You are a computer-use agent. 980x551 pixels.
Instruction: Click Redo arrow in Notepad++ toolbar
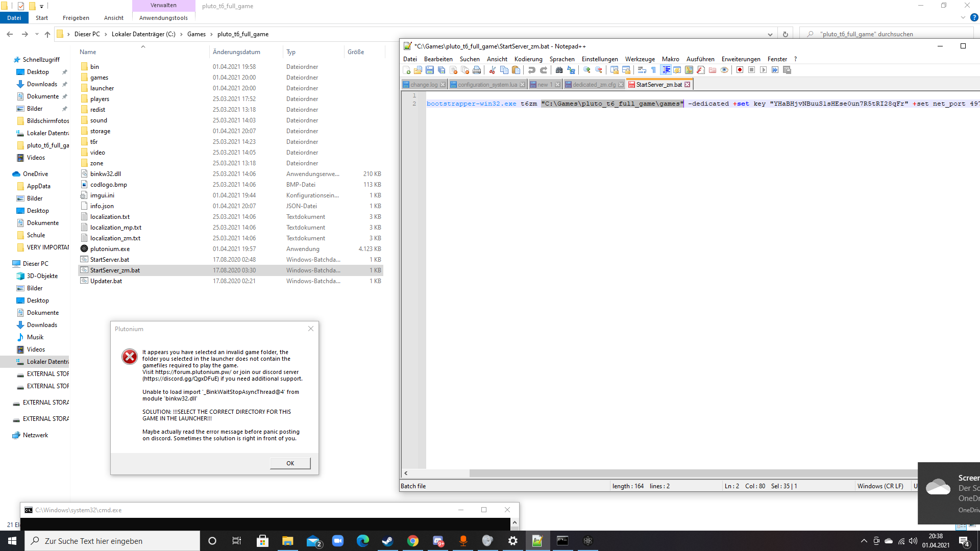click(544, 70)
